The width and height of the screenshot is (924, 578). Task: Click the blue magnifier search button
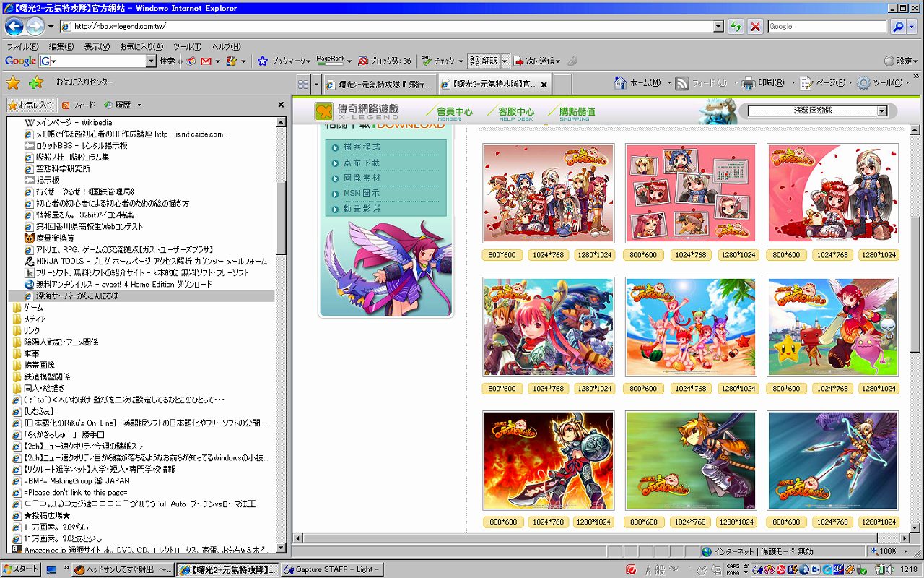898,27
